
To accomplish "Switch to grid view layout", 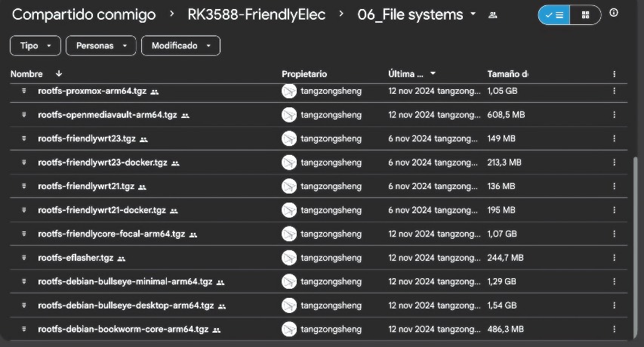I will [x=586, y=15].
